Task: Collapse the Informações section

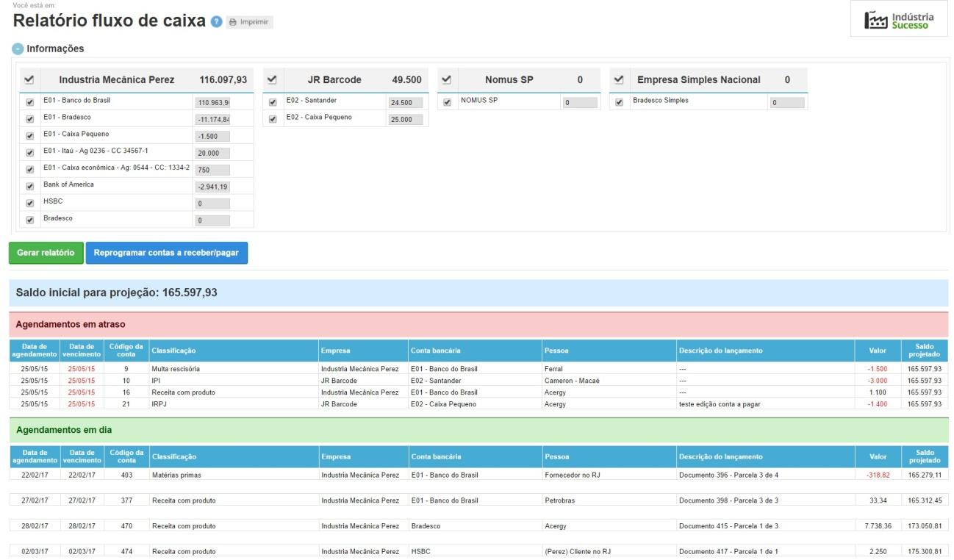Action: click(17, 49)
